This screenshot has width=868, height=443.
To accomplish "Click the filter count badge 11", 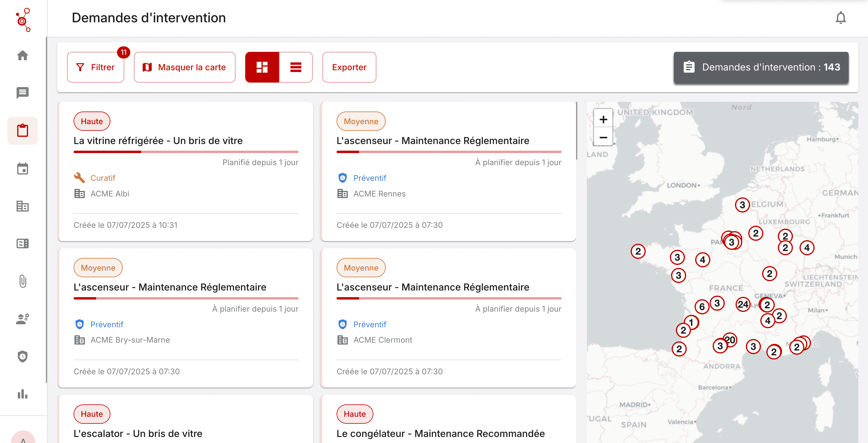I will click(123, 52).
